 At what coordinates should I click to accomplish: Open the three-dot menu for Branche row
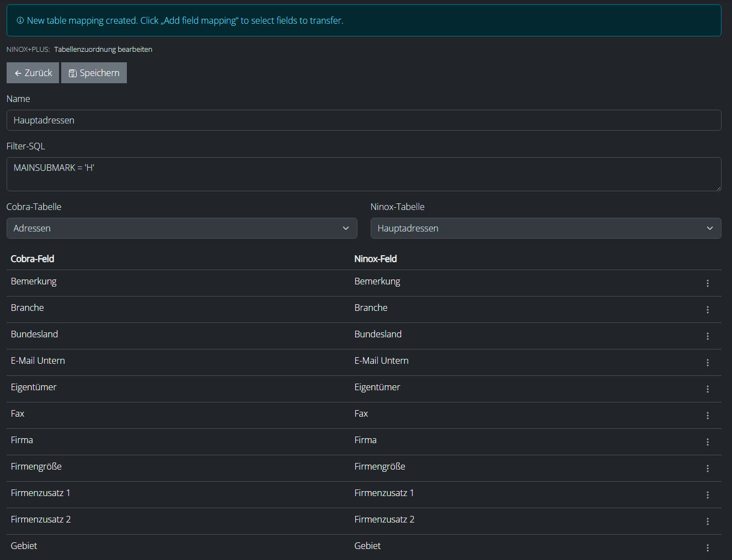[x=708, y=310]
